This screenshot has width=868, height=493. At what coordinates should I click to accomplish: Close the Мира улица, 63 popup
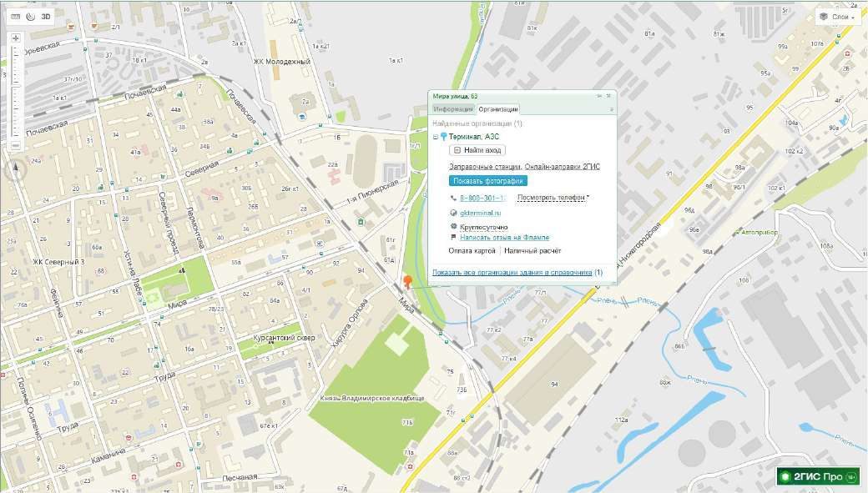(x=608, y=96)
